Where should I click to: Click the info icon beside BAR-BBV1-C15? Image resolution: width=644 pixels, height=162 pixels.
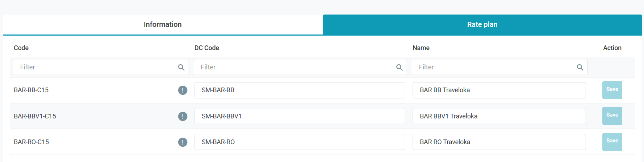pyautogui.click(x=183, y=116)
